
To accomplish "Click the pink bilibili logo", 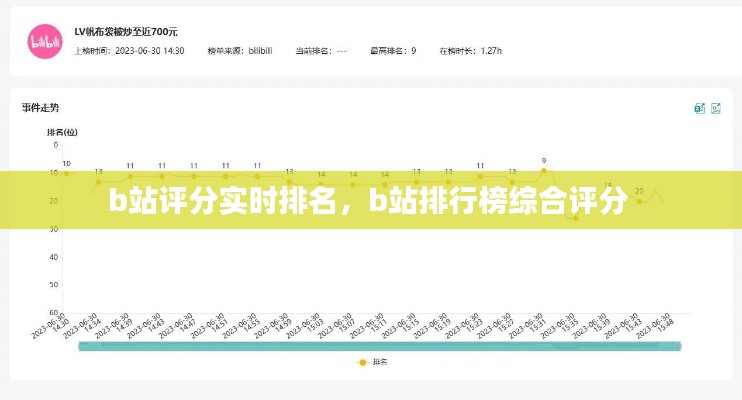I will [44, 40].
